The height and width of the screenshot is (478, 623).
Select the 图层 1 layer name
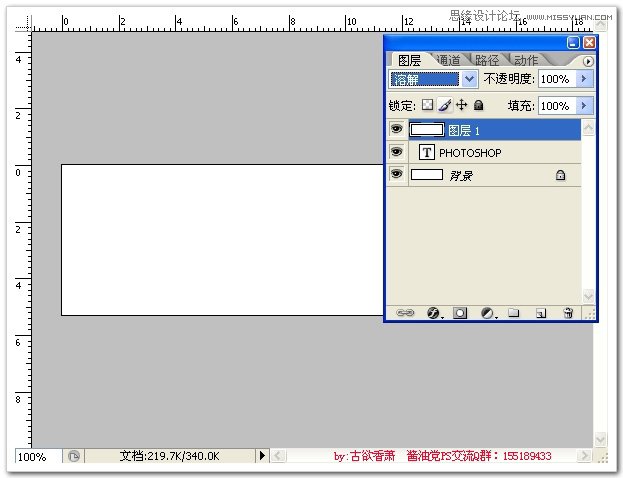click(464, 130)
